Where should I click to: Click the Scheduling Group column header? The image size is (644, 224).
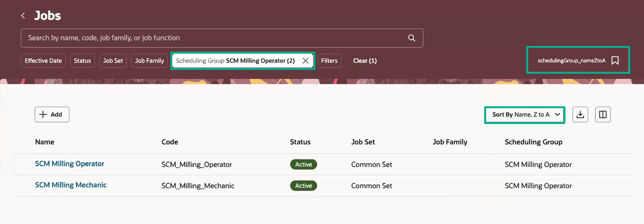533,142
